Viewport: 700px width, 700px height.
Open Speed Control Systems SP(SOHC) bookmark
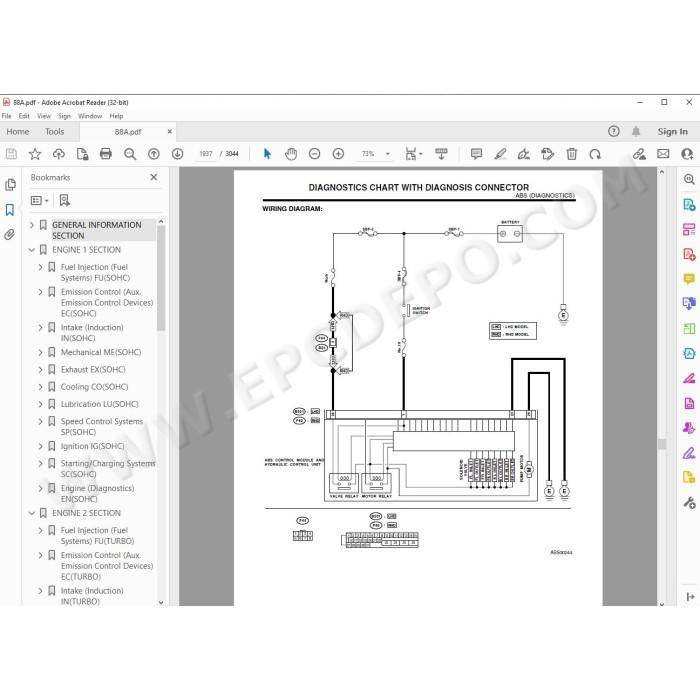click(x=102, y=426)
